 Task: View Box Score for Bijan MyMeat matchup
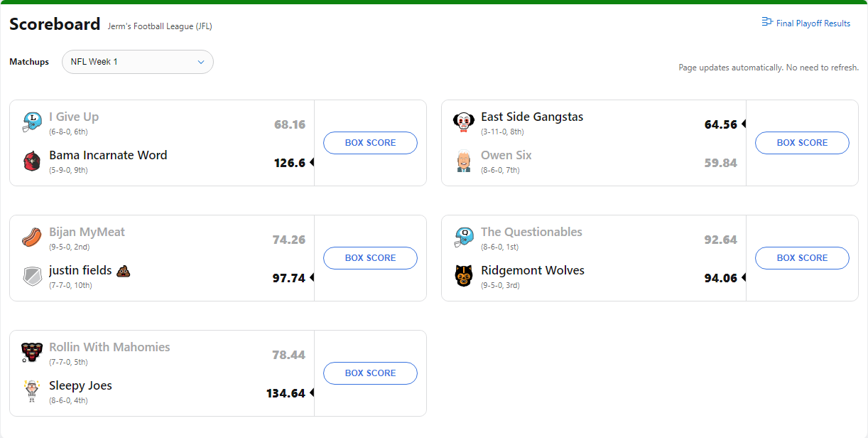[x=370, y=258]
